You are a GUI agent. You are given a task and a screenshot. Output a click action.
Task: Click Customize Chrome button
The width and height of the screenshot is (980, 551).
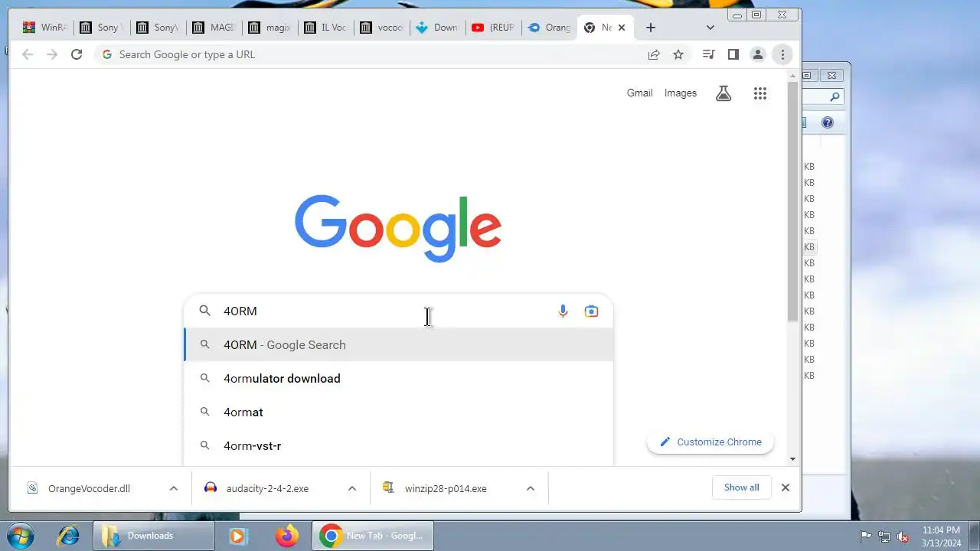pyautogui.click(x=710, y=442)
